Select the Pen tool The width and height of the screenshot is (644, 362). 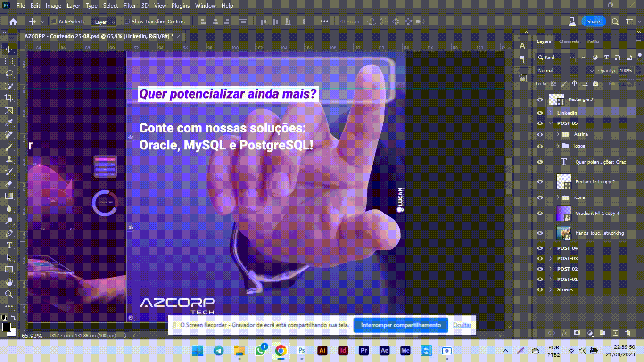click(8, 233)
